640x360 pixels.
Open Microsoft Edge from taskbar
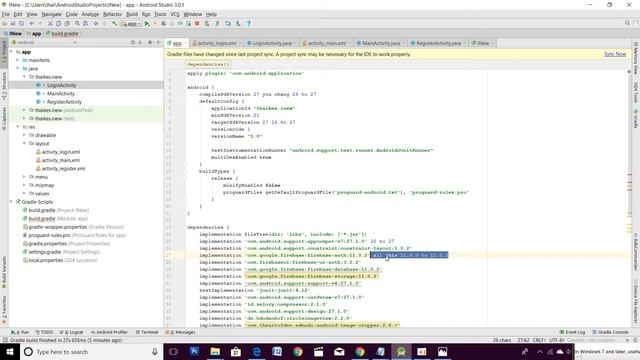[x=256, y=351]
